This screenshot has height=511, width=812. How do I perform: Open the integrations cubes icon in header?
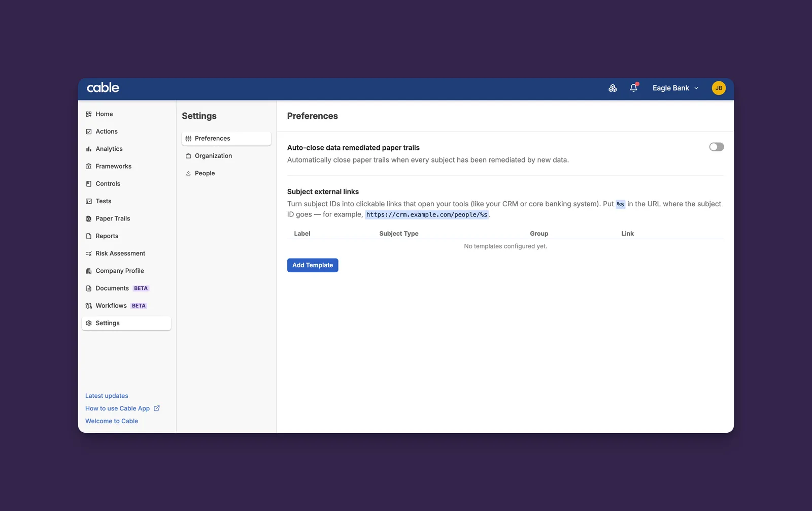pos(613,88)
